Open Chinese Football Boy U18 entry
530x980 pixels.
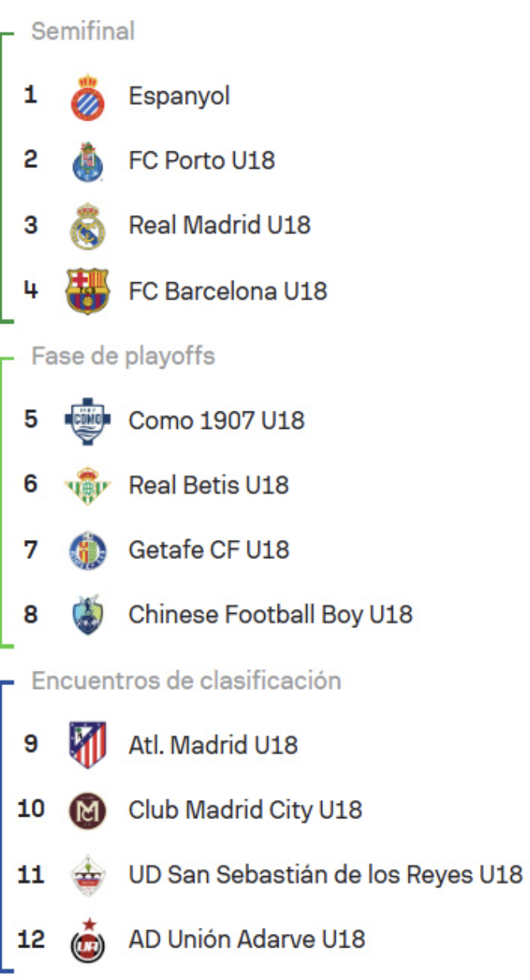271,614
